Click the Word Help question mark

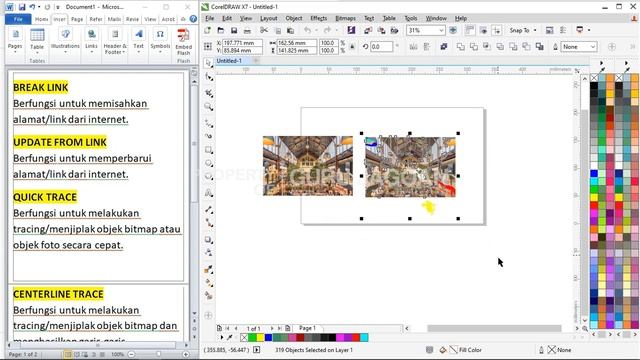(x=193, y=19)
